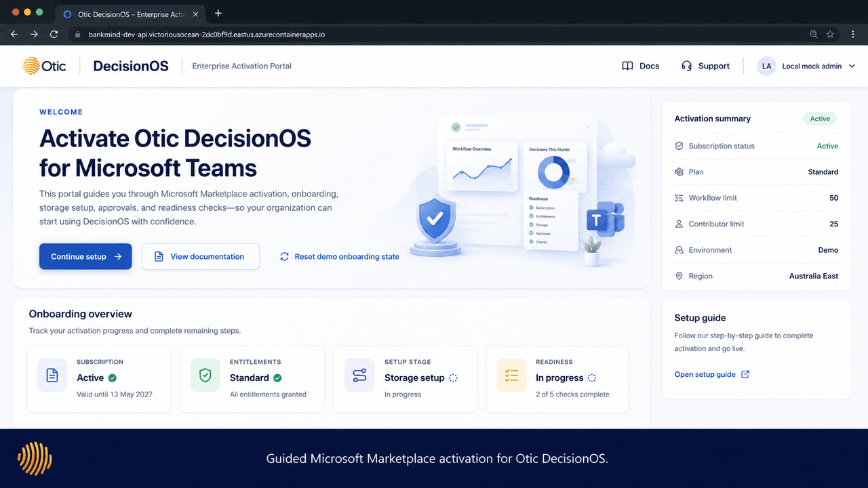This screenshot has height=488, width=868.
Task: Click the Continue setup button
Action: 85,256
